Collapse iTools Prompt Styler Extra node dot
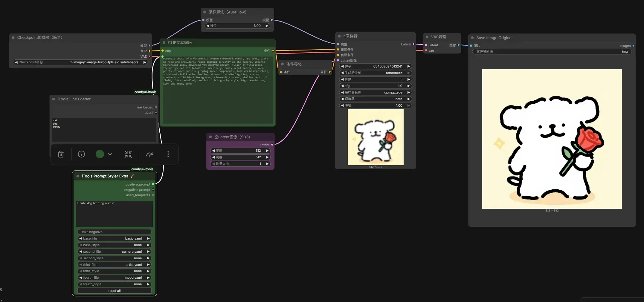644x302 pixels. click(x=78, y=176)
